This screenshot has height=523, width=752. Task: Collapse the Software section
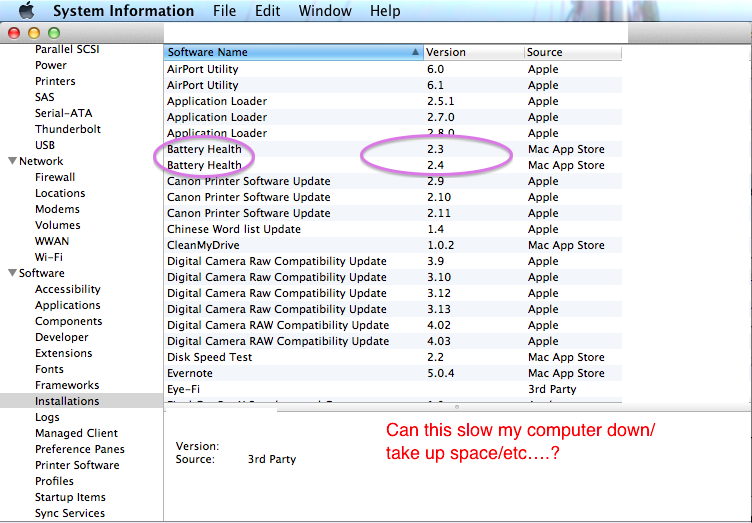tap(12, 273)
